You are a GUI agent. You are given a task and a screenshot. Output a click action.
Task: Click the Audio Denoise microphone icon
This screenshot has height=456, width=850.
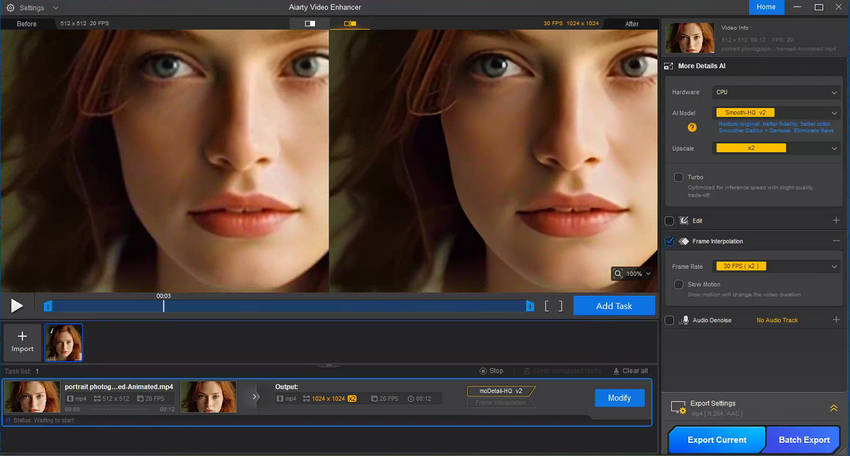pyautogui.click(x=685, y=320)
